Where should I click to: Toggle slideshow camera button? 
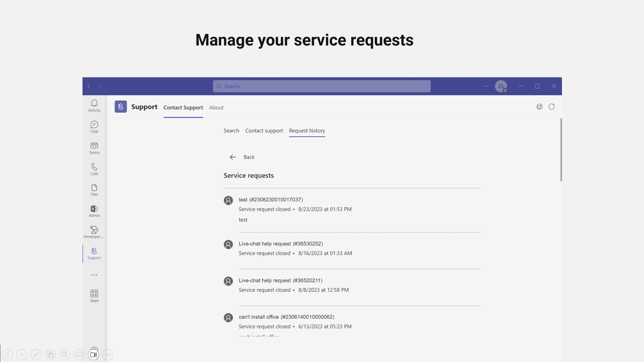coord(93,354)
